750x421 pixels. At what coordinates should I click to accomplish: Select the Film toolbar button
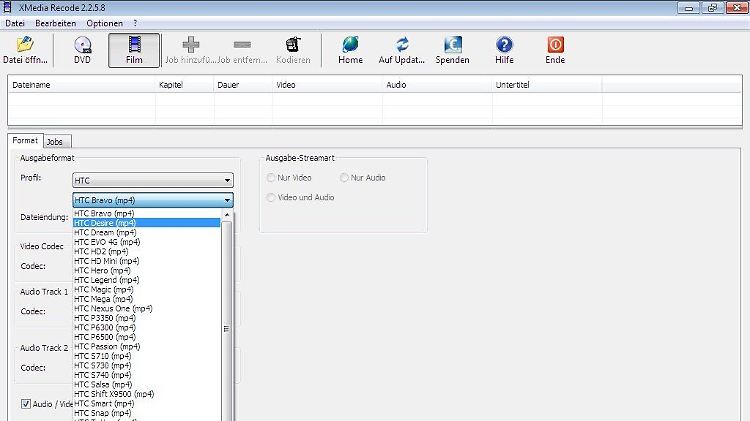click(134, 50)
